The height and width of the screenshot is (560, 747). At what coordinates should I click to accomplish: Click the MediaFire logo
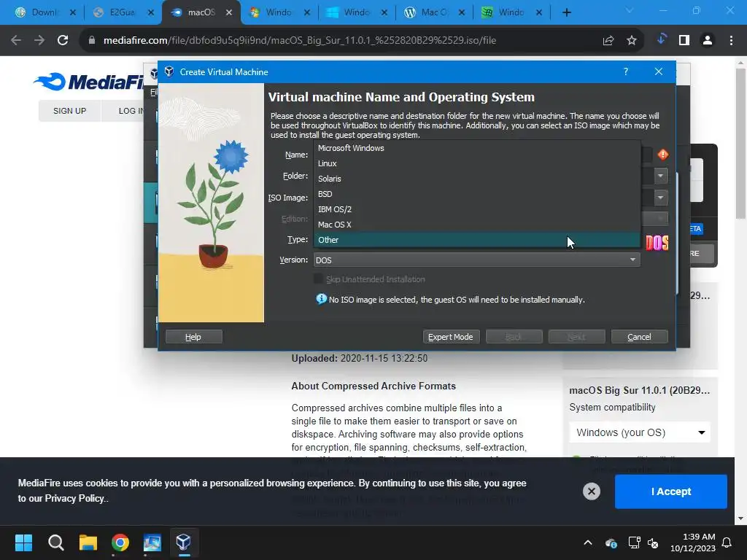(x=90, y=82)
